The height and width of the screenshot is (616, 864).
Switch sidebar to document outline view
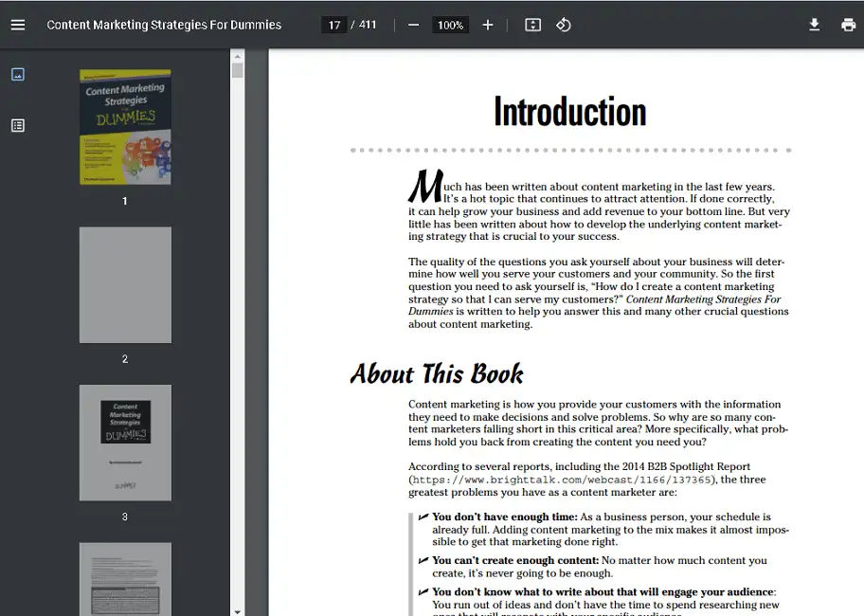(18, 125)
